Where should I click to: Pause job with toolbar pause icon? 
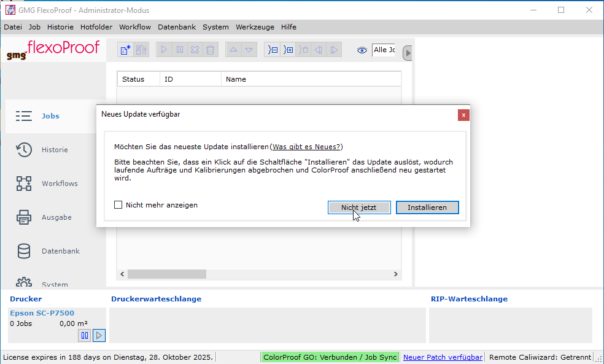pyautogui.click(x=179, y=50)
